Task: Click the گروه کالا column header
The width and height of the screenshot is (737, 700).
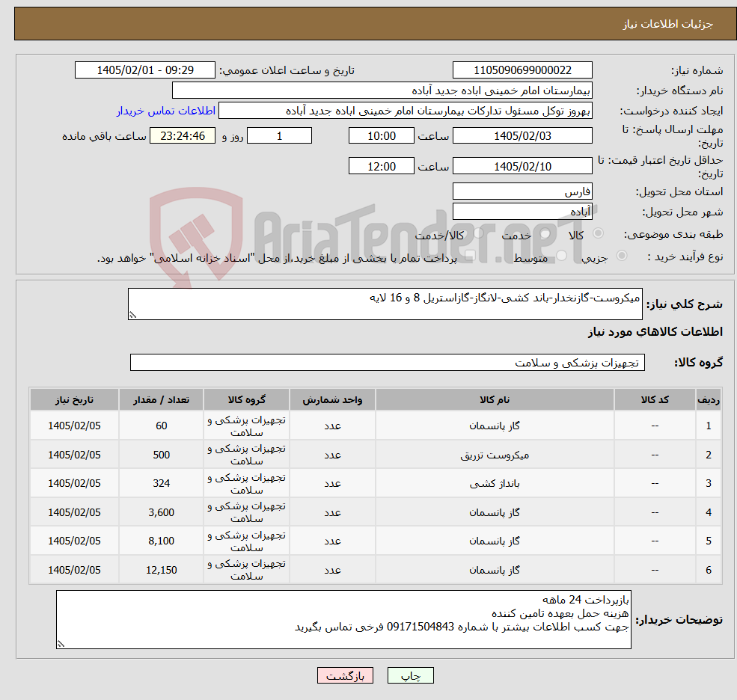Action: (247, 400)
